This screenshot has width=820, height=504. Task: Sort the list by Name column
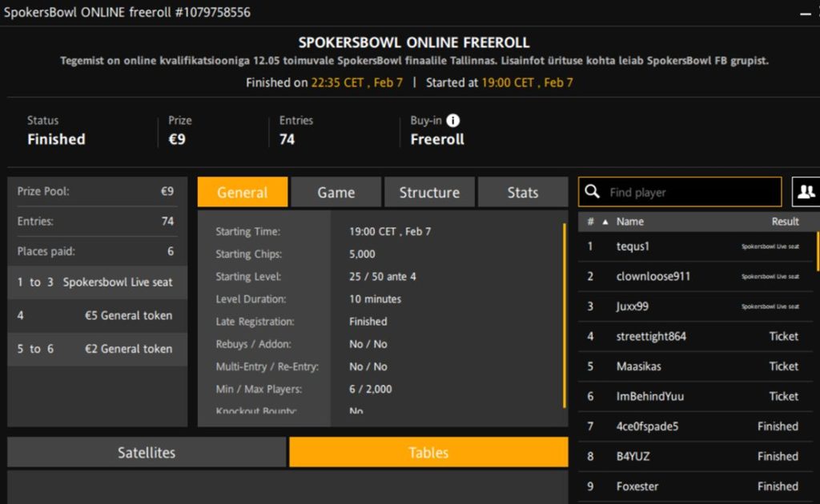pyautogui.click(x=630, y=222)
